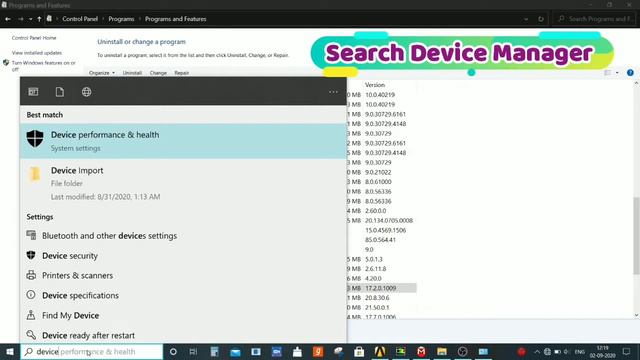This screenshot has height=360, width=640.
Task: Open the yellow A-shaped app on taskbar
Action: pyautogui.click(x=380, y=351)
